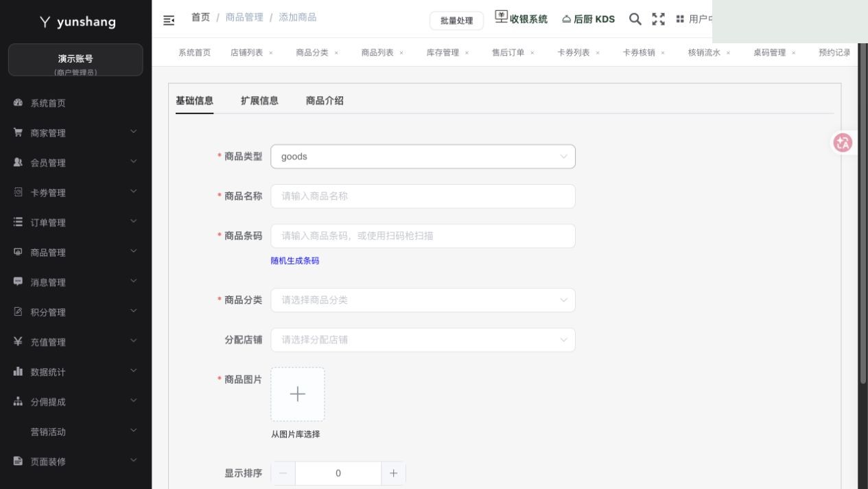The image size is (868, 489).
Task: Switch to the 扩展信息 tab
Action: click(x=259, y=101)
